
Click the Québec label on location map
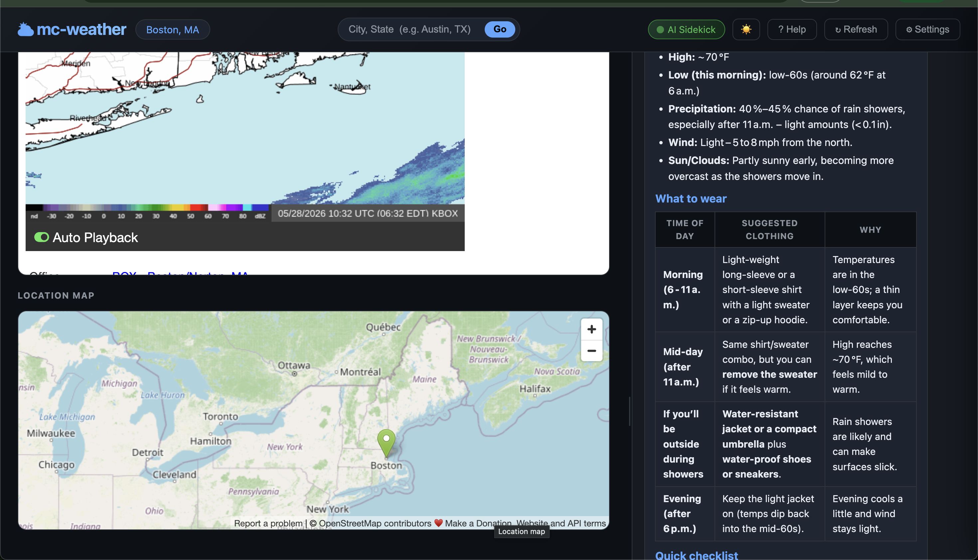point(383,327)
